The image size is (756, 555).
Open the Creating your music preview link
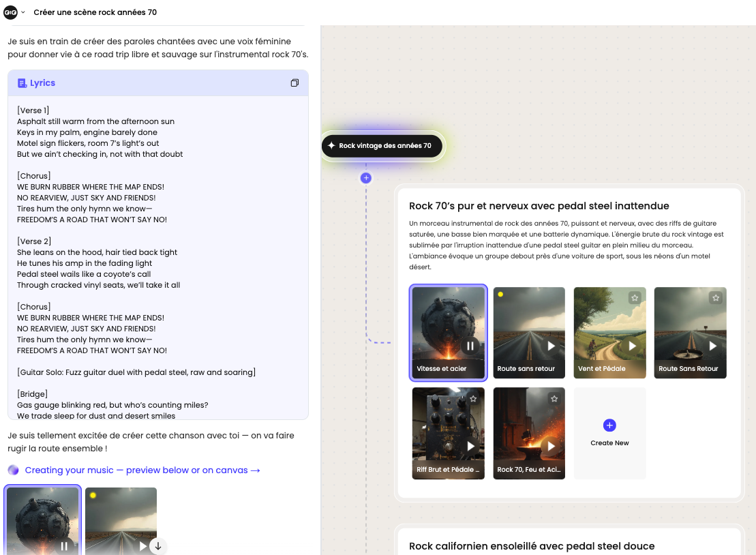coord(142,470)
